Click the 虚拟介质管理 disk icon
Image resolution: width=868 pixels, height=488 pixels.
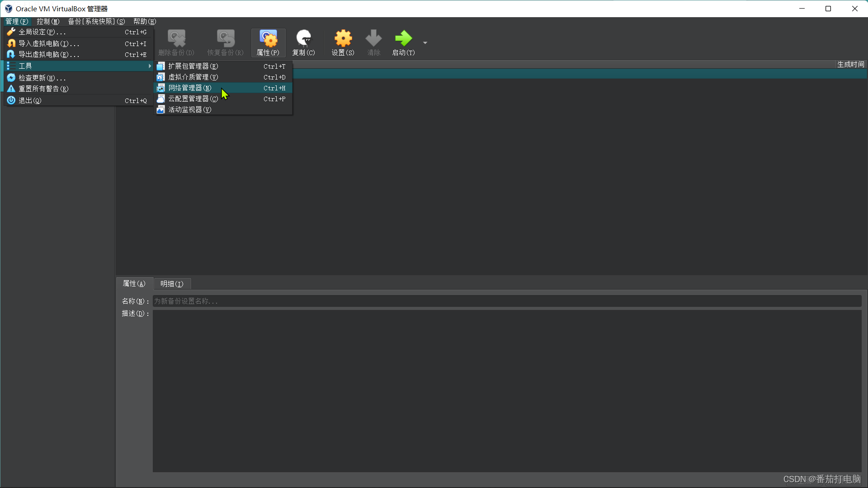[x=160, y=77]
